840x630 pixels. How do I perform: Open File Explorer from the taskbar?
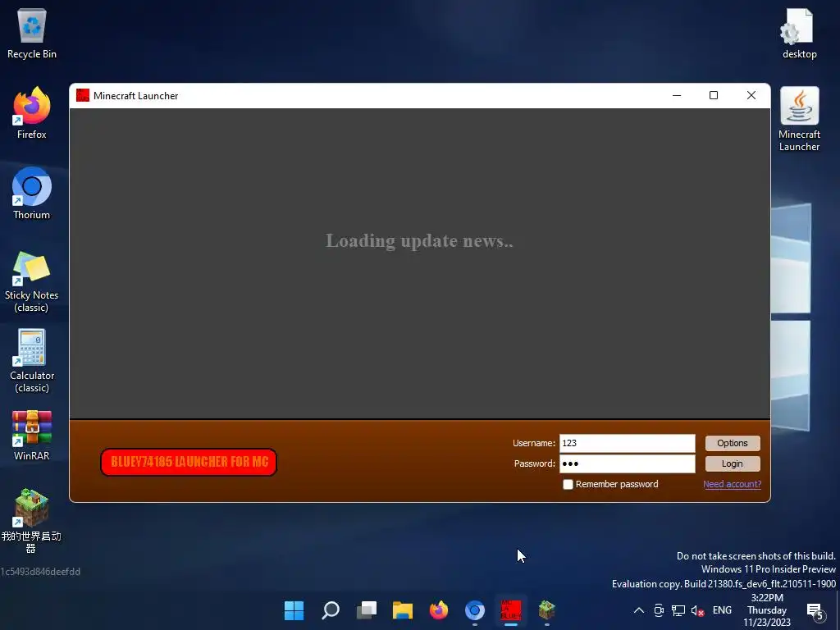point(402,610)
